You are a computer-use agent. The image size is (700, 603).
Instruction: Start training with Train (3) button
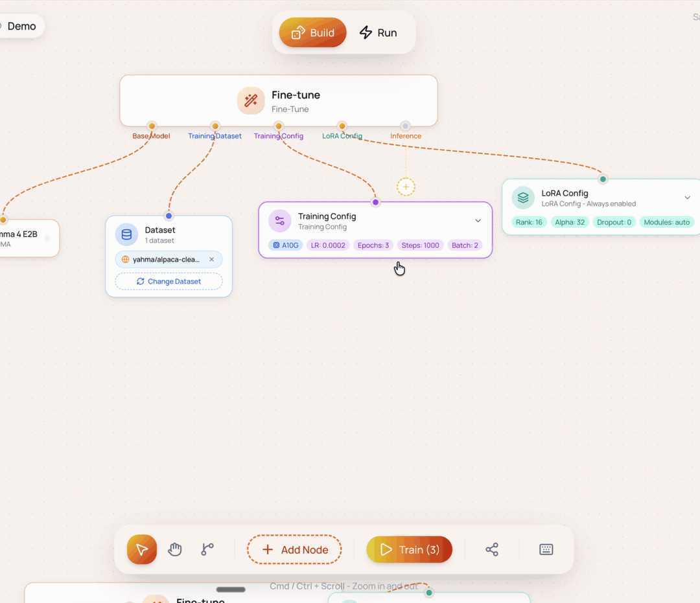pos(410,549)
